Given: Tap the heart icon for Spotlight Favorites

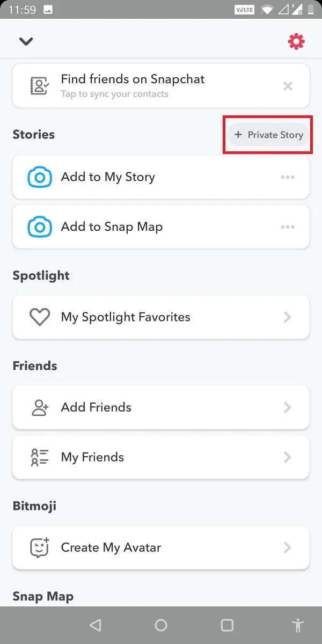Looking at the screenshot, I should coord(40,317).
